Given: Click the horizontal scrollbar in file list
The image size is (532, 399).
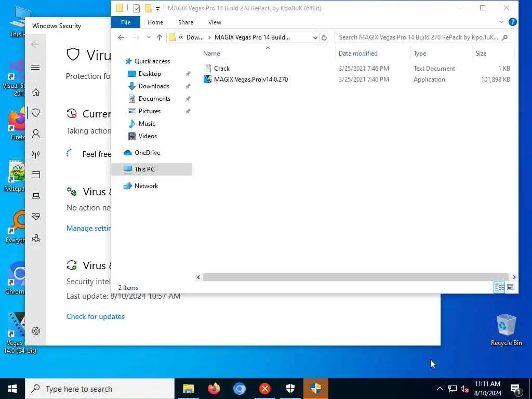Looking at the screenshot, I should pos(355,277).
